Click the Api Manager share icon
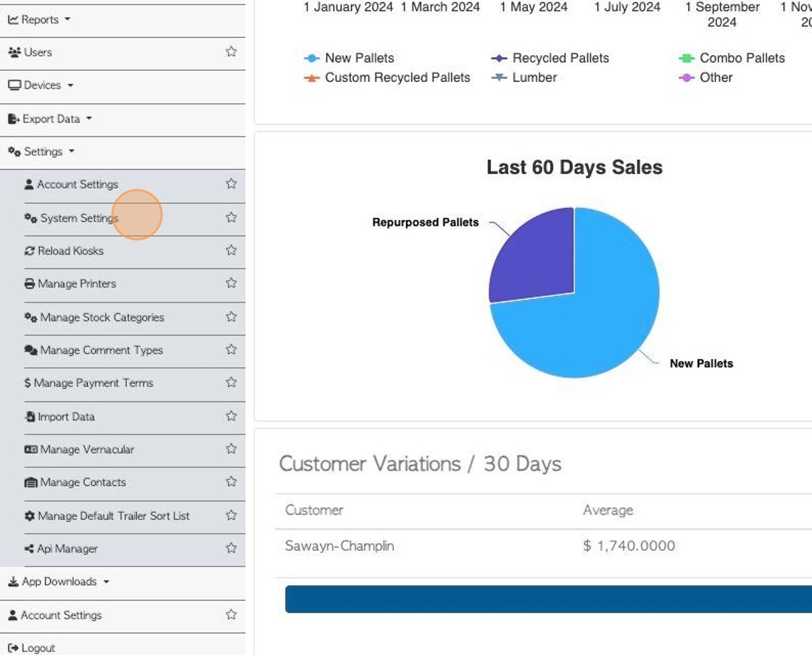 29,549
